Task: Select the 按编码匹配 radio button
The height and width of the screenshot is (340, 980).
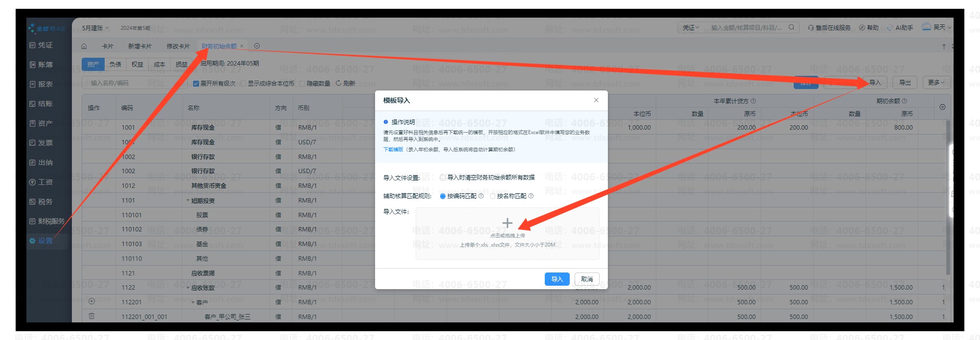Action: tap(443, 196)
